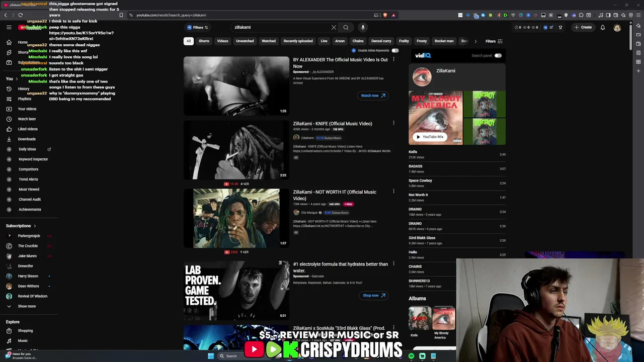Toggle Enable Inline Keywords switch
The width and height of the screenshot is (644, 362).
[x=395, y=50]
